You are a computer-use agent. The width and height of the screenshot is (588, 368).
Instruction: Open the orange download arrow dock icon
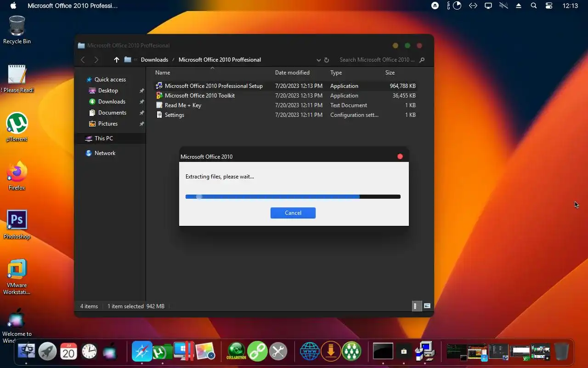coord(330,352)
